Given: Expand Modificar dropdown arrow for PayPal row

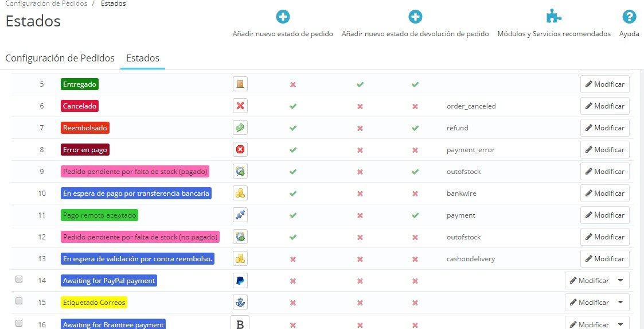Looking at the screenshot, I should click(x=620, y=280).
